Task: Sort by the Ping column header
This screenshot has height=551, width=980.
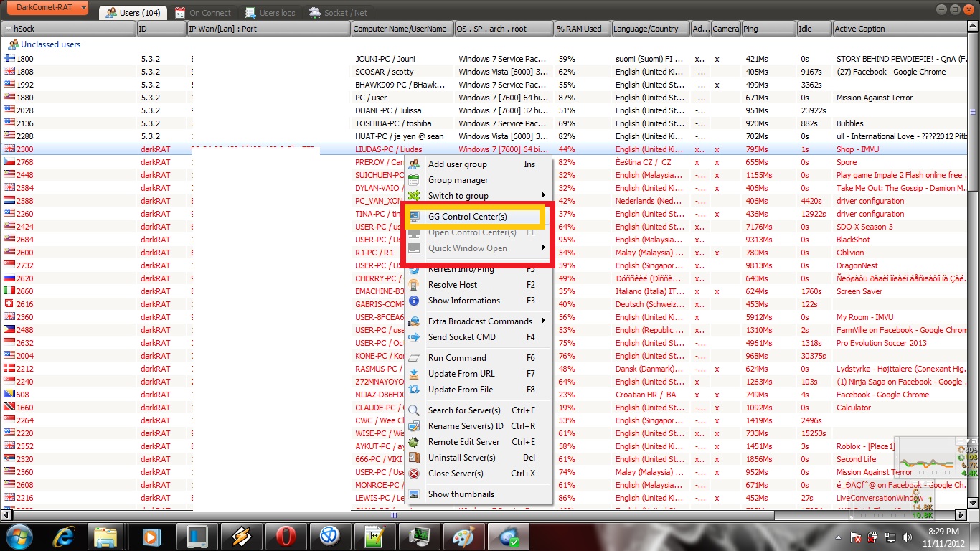Action: 768,29
